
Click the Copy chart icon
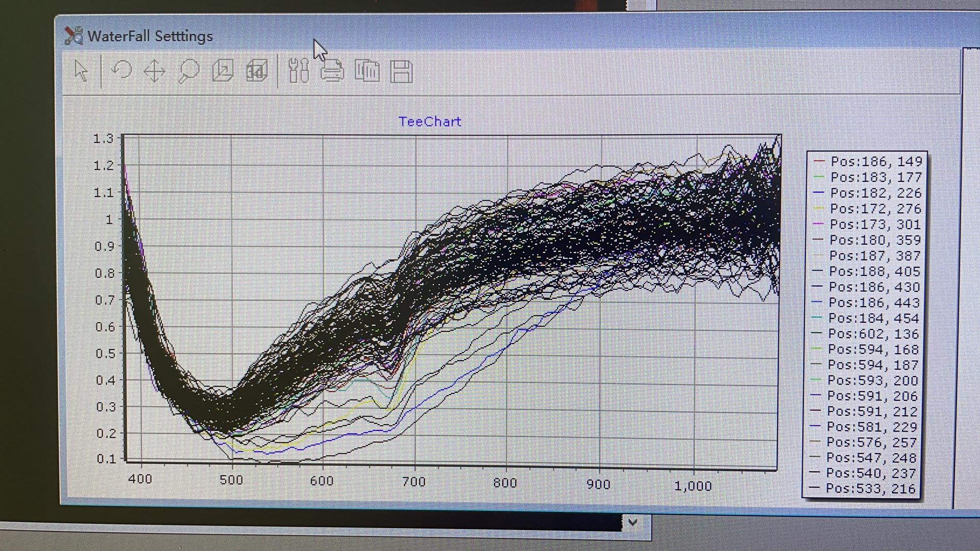[x=367, y=71]
